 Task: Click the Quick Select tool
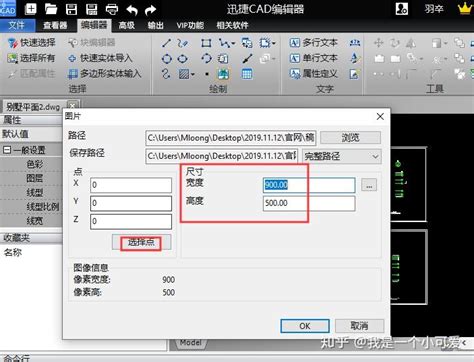pos(31,43)
